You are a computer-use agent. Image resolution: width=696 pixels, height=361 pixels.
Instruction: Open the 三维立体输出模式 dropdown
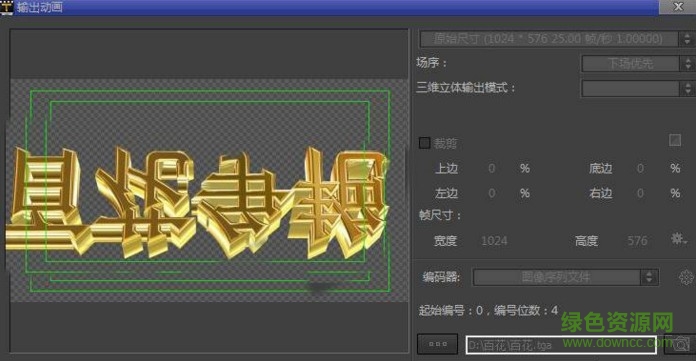tap(637, 88)
